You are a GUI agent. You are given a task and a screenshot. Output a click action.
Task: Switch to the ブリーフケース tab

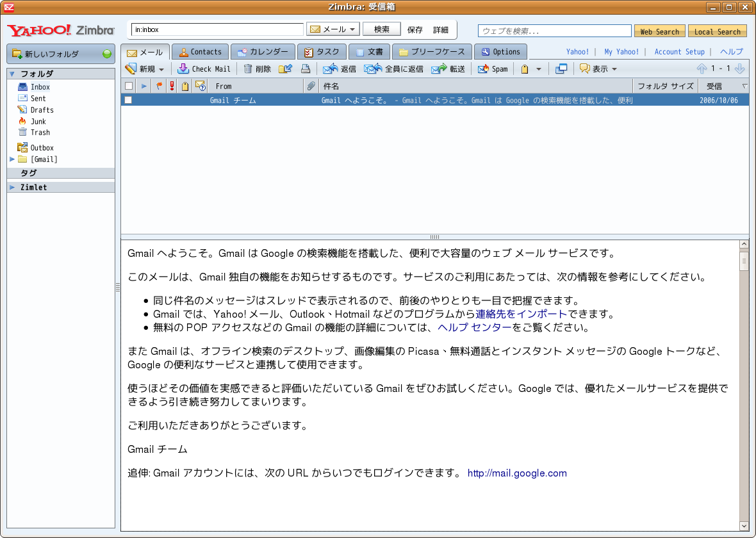point(432,52)
